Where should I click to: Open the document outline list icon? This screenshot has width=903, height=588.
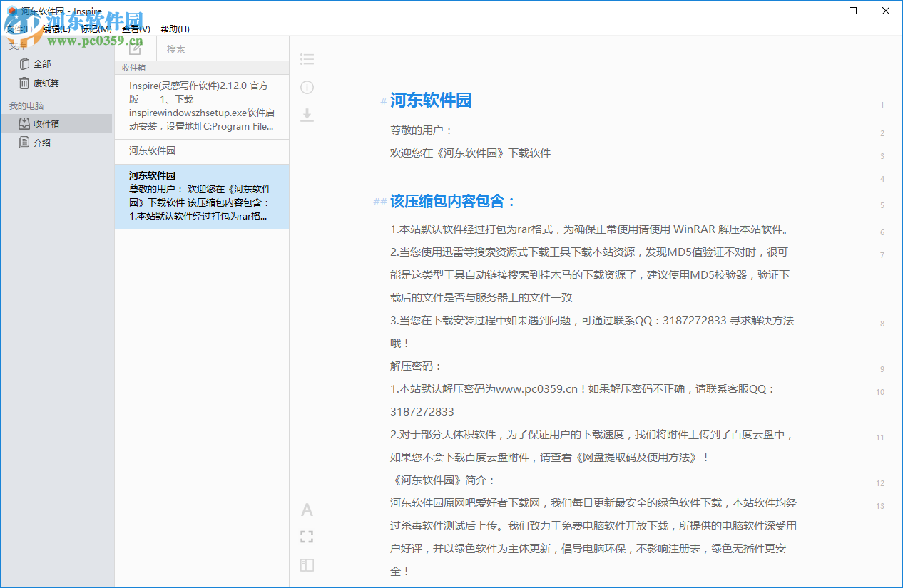(307, 59)
